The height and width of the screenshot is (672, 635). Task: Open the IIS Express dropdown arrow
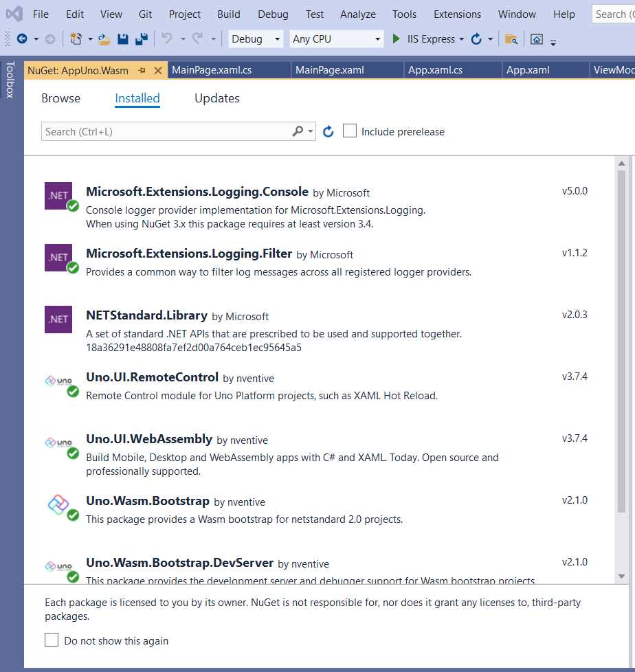point(461,39)
